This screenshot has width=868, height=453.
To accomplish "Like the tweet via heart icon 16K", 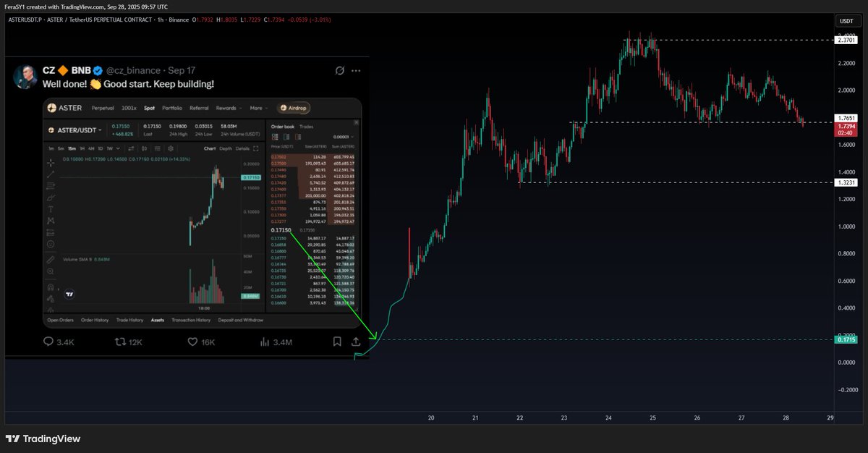I will (x=193, y=341).
